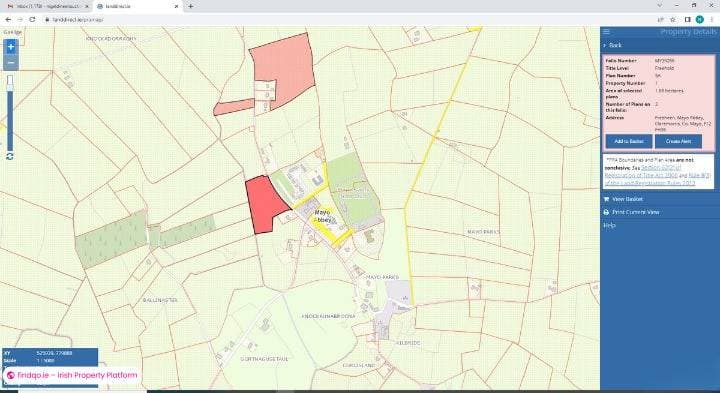Open the Help item in side panel
The height and width of the screenshot is (393, 720).
pos(609,225)
